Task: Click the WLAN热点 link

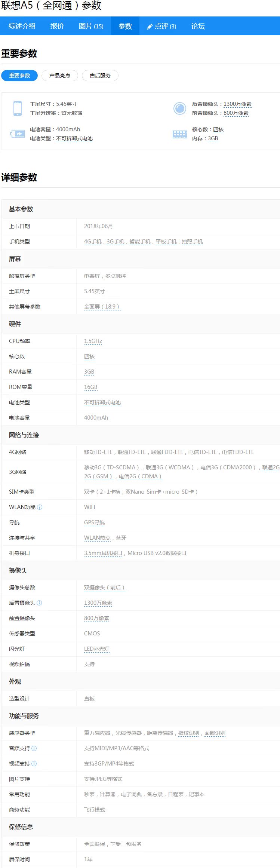Action: coord(97,538)
